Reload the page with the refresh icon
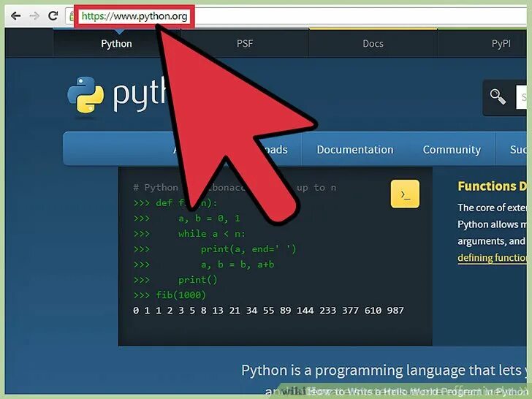Viewport: 532px width, 399px height. click(53, 15)
